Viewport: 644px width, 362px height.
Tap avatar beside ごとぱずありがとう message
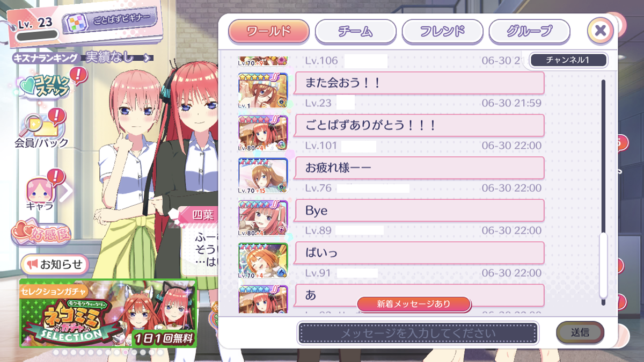[x=263, y=133]
